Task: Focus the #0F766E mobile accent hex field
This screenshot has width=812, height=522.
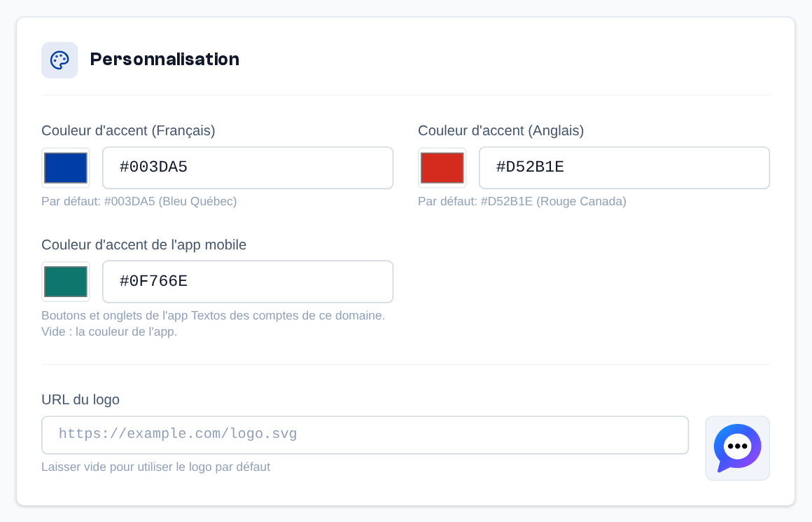Action: tap(248, 282)
